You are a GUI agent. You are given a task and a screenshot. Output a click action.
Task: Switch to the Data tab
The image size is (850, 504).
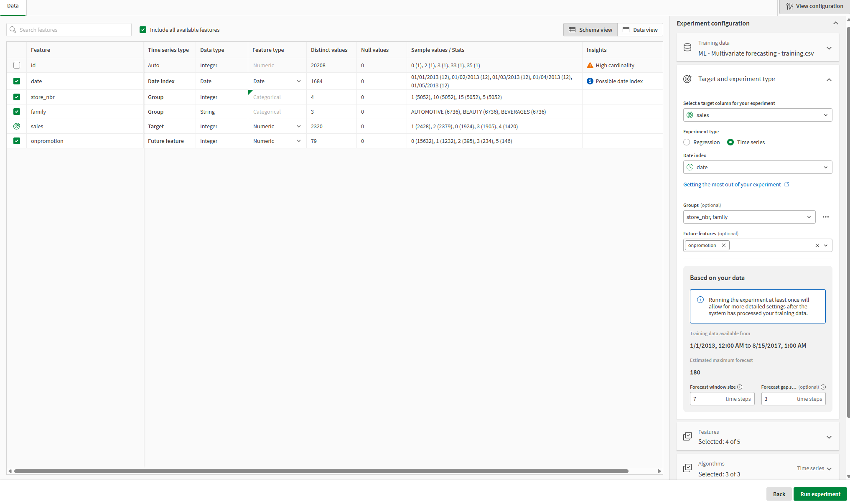point(13,6)
